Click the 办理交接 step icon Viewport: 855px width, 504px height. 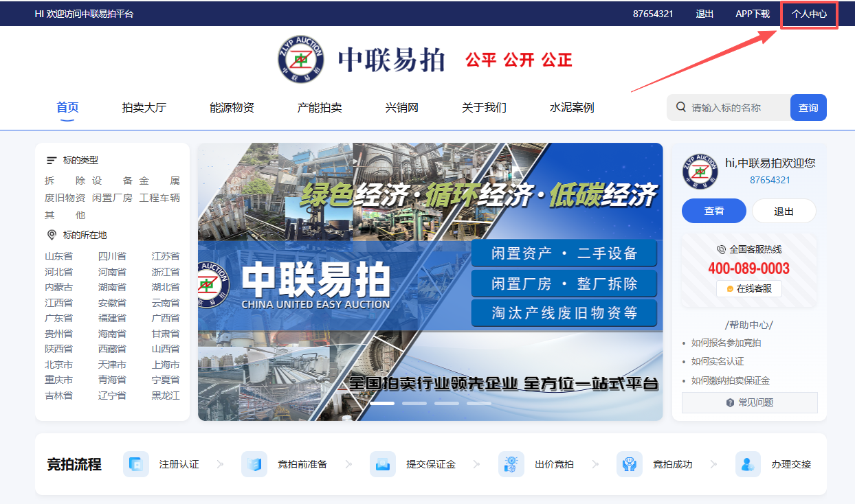click(748, 464)
